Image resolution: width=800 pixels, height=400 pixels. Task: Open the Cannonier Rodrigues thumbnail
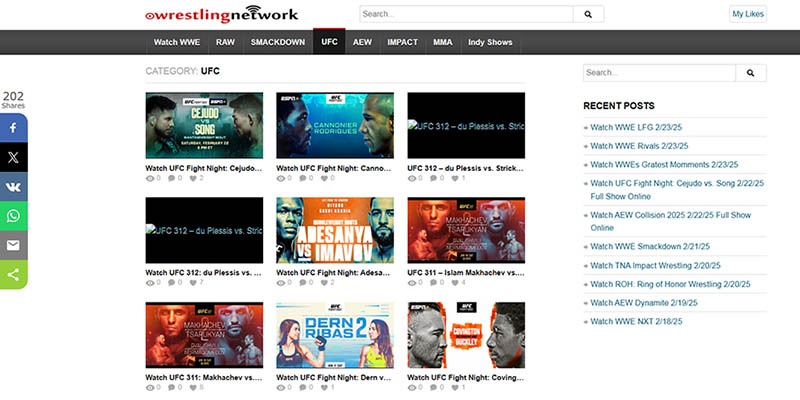(335, 126)
